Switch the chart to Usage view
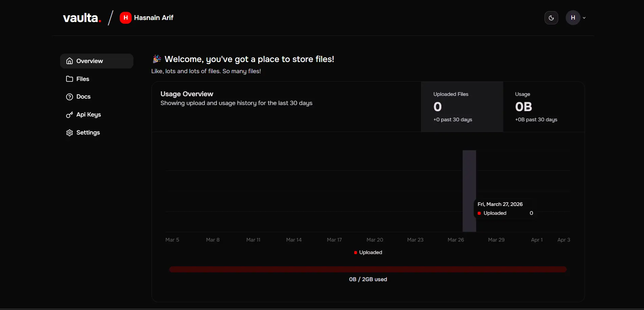This screenshot has width=644, height=310. (x=543, y=107)
